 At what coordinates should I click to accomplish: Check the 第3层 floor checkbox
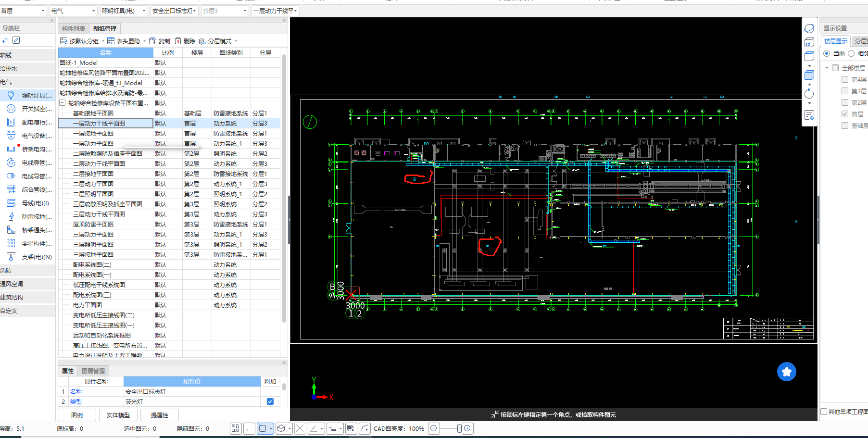[x=845, y=91]
